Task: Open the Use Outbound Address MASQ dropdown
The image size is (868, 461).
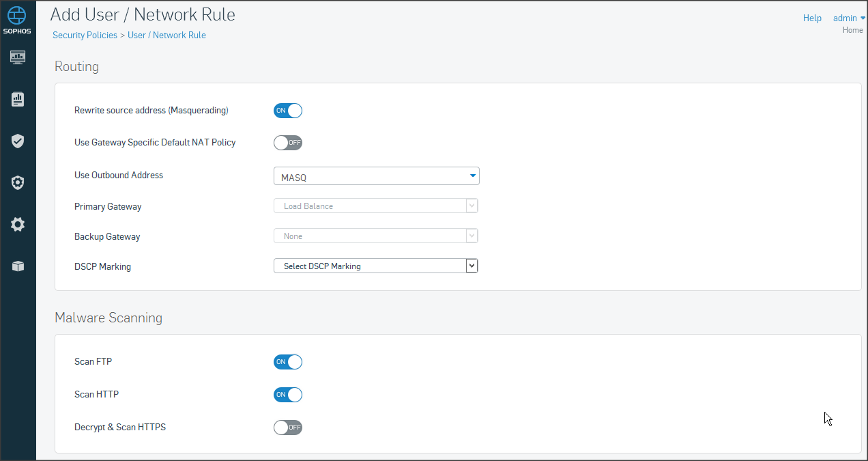Action: (x=376, y=176)
